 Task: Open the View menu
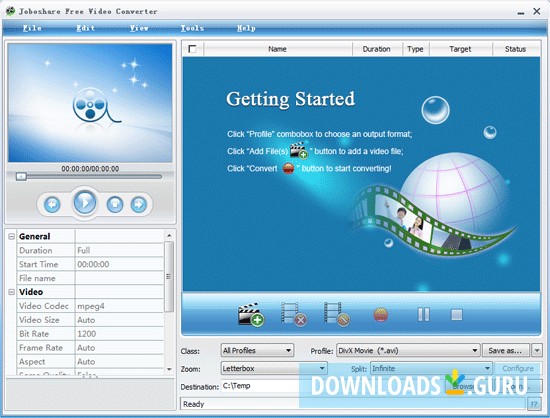(x=139, y=28)
